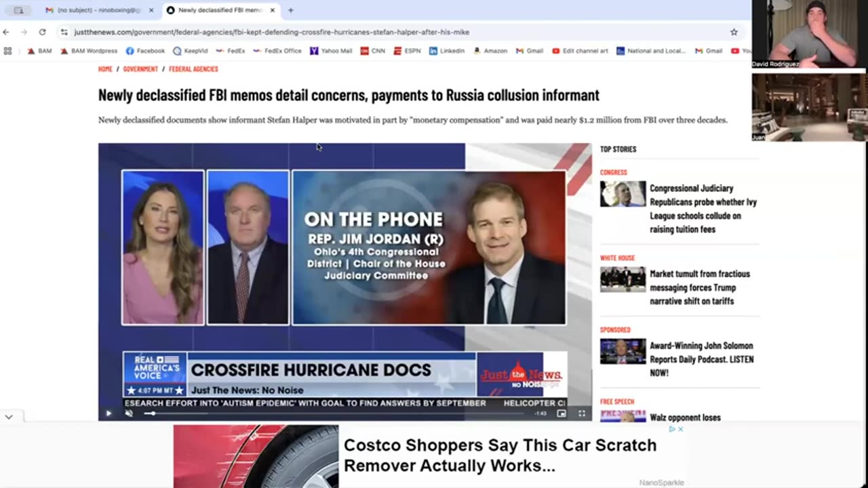This screenshot has width=868, height=488.
Task: Open the tab search button at top left
Action: tap(18, 10)
